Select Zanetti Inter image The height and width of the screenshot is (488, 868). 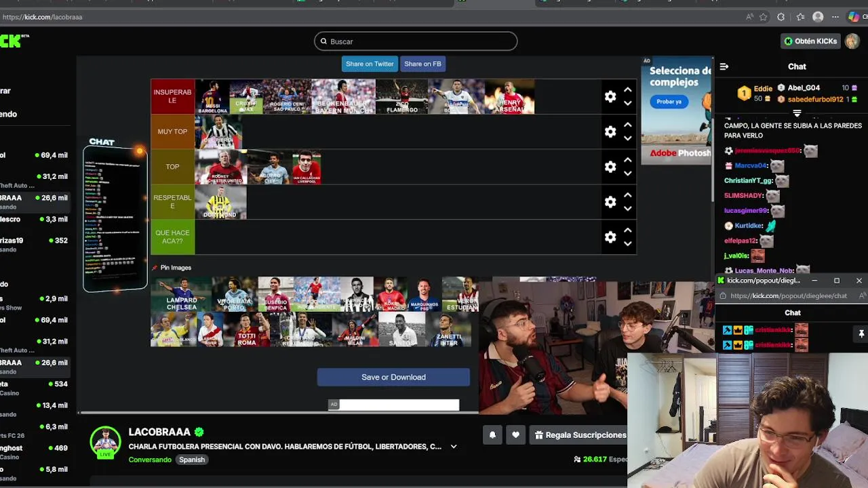pyautogui.click(x=449, y=329)
